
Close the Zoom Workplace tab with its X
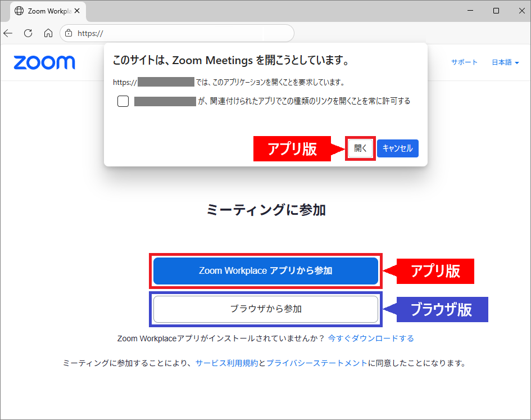tap(77, 10)
